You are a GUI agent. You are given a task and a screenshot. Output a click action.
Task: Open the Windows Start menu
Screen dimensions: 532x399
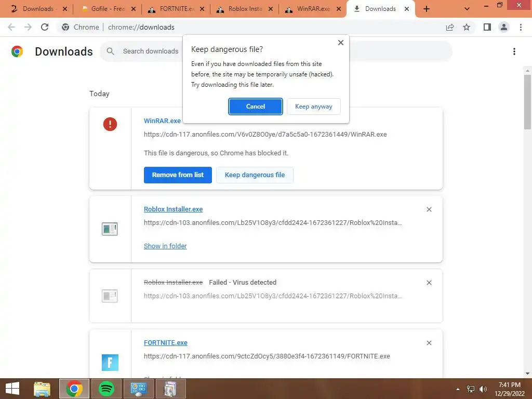12,389
